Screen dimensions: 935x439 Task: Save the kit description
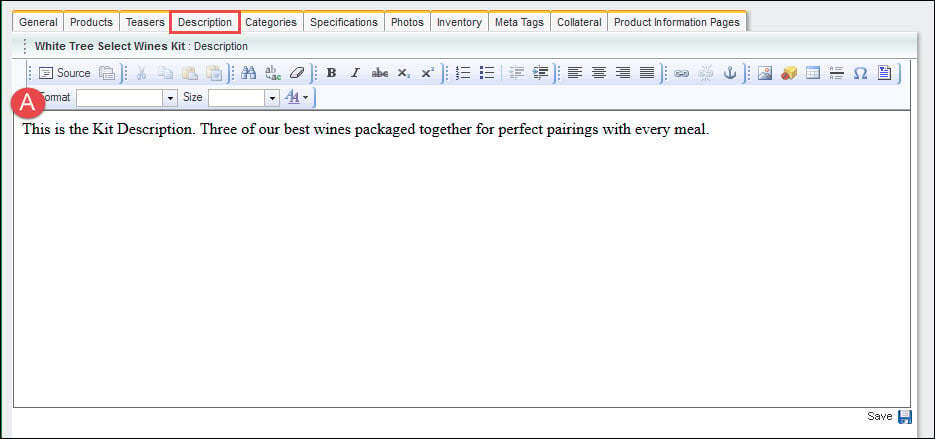click(890, 416)
